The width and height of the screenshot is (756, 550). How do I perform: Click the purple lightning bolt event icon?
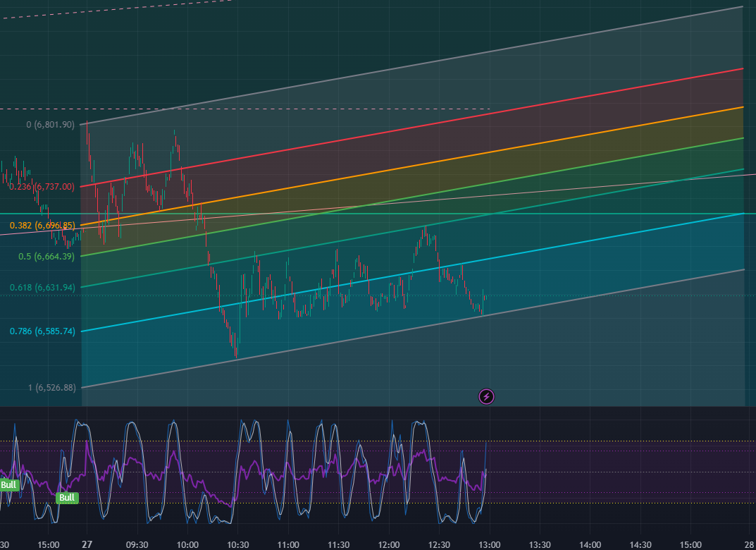pyautogui.click(x=486, y=396)
